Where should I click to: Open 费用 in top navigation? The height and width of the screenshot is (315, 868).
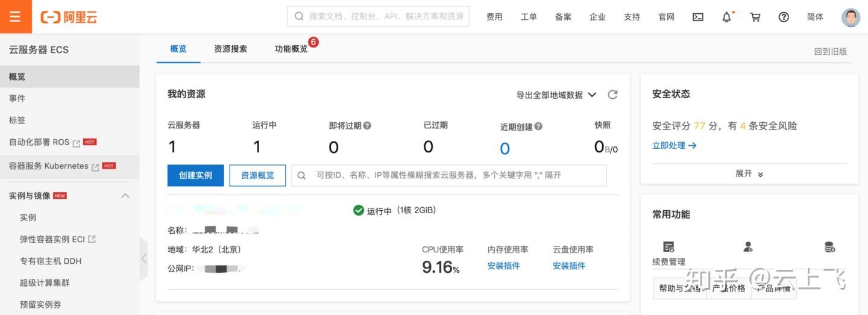(494, 17)
